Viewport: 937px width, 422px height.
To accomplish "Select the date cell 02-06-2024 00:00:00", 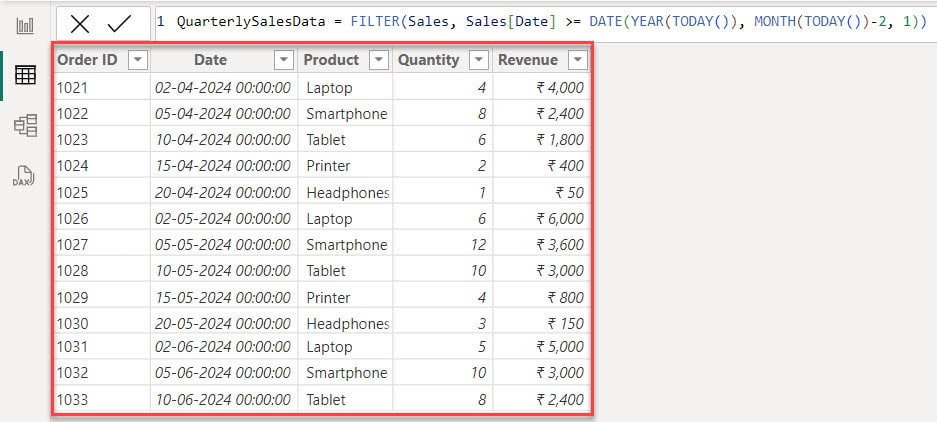I will pos(223,347).
